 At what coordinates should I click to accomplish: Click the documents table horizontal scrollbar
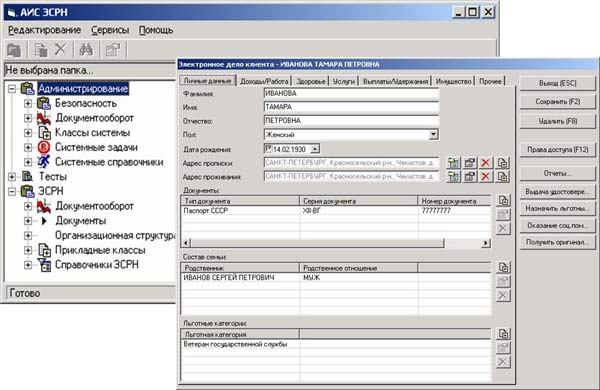point(336,243)
